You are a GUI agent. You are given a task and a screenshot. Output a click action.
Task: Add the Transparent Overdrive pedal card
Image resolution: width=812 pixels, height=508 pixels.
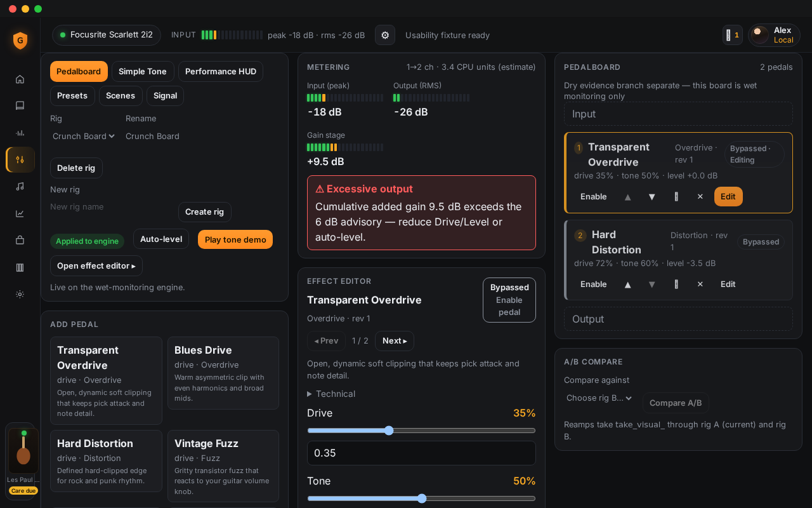(x=106, y=380)
